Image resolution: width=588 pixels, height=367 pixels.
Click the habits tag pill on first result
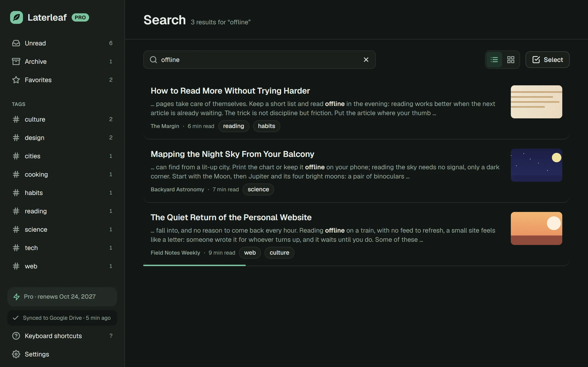[x=266, y=126]
